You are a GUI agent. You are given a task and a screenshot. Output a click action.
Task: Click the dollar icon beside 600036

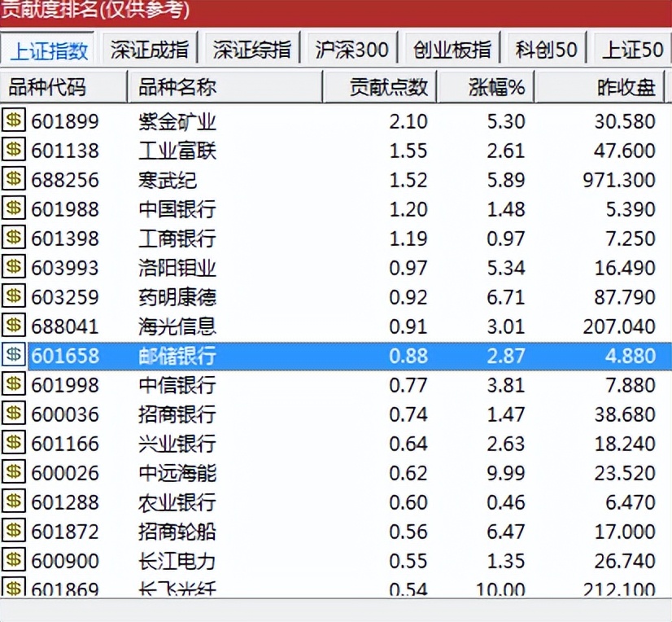tap(13, 413)
